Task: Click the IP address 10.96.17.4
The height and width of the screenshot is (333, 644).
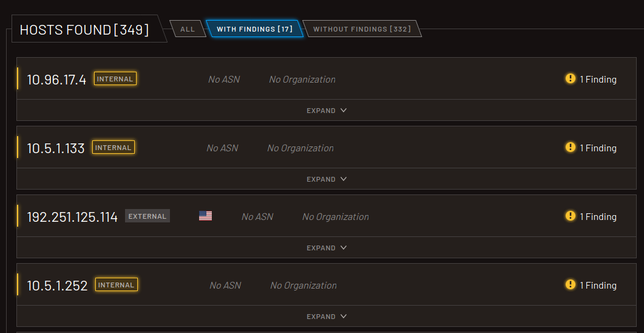Action: 56,80
